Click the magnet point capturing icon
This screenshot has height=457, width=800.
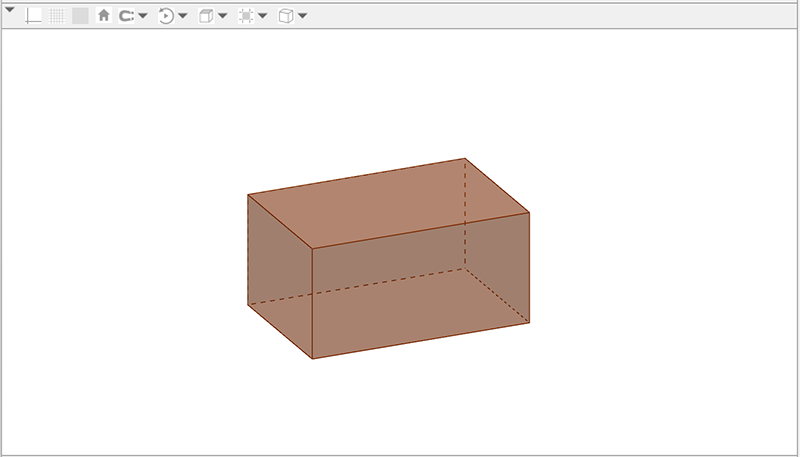[x=126, y=16]
